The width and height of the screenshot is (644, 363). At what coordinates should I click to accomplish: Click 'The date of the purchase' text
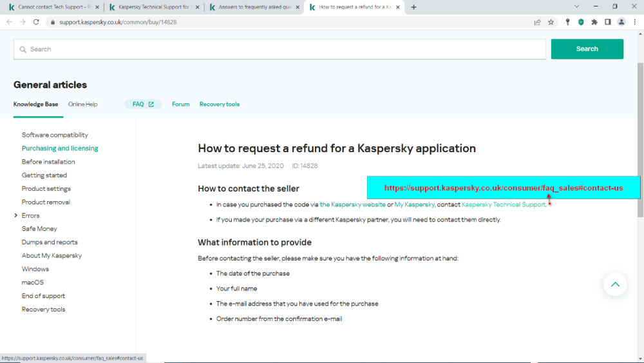coord(253,273)
